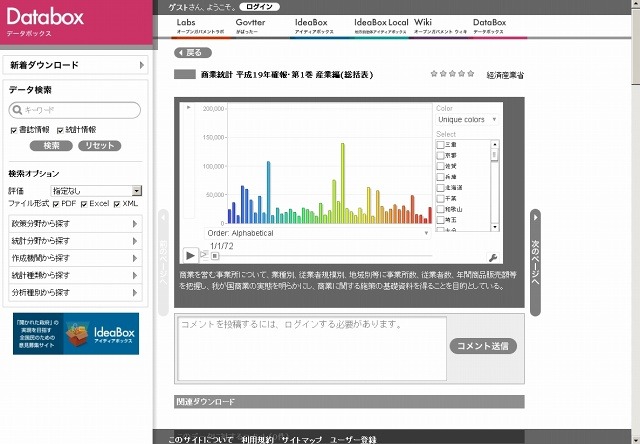640x444 pixels.
Task: Click the chart's timeline slider track
Action: tap(322, 256)
